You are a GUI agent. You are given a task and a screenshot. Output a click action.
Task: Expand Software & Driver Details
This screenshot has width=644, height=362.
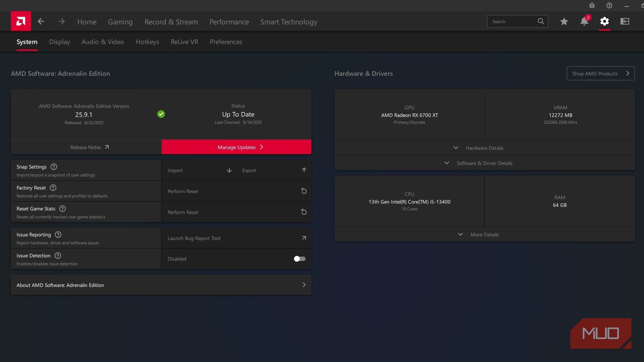pos(484,163)
